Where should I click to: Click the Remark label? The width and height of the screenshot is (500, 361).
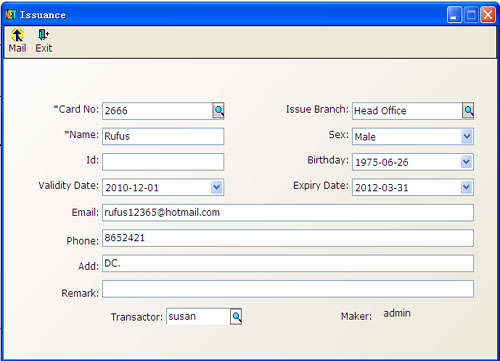tap(80, 293)
